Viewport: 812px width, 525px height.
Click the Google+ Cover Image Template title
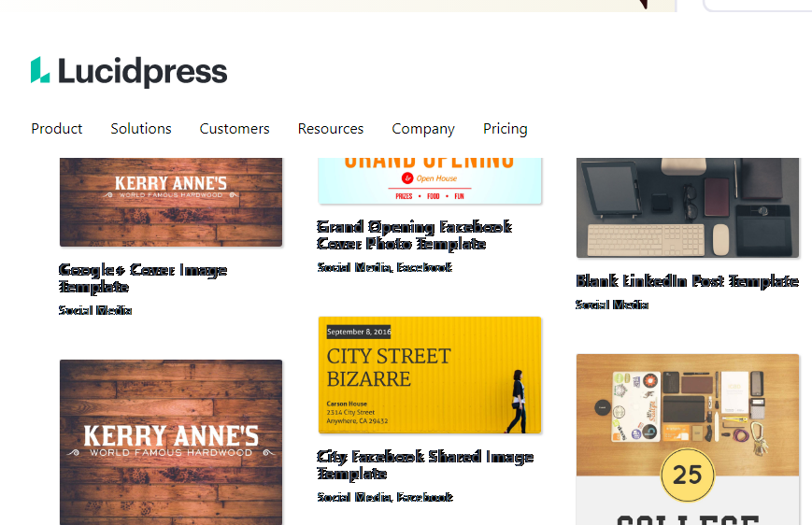[143, 278]
